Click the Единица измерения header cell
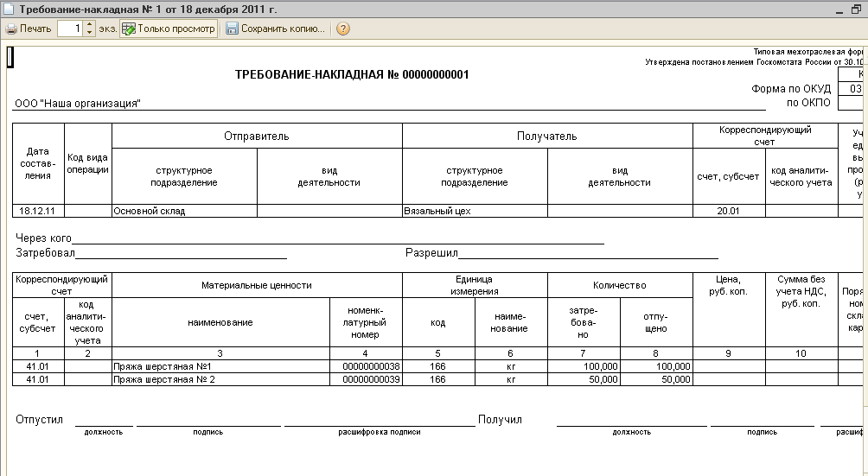The image size is (868, 476). click(x=475, y=285)
